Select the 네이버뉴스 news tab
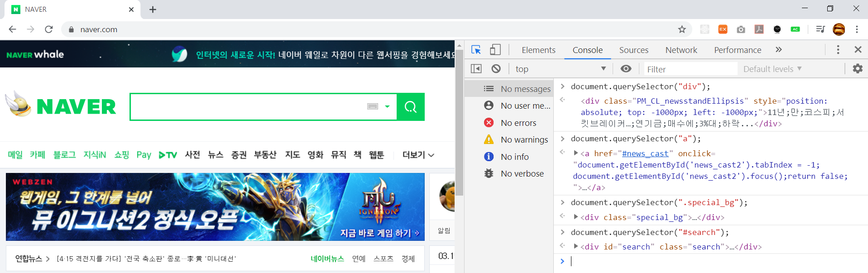The width and height of the screenshot is (868, 273). (x=327, y=259)
